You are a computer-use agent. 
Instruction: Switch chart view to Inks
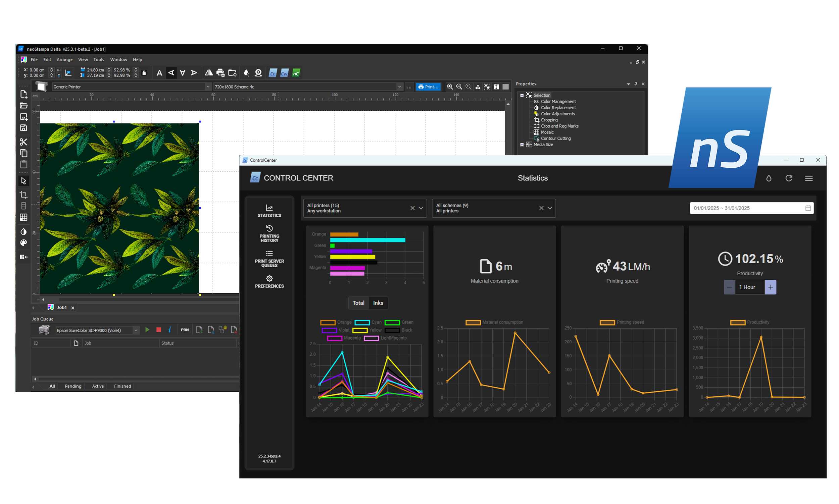(378, 302)
